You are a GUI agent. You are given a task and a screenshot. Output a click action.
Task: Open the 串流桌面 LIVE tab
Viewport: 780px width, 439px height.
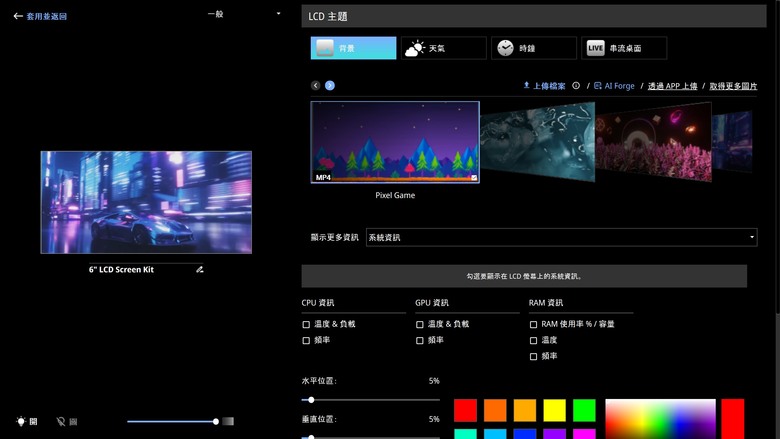coord(624,48)
